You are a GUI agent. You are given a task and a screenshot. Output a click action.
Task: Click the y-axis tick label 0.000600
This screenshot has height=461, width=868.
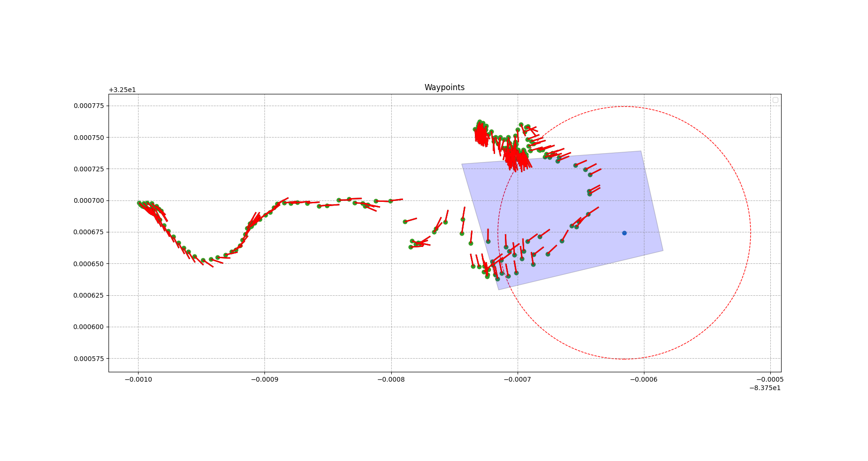pyautogui.click(x=89, y=327)
